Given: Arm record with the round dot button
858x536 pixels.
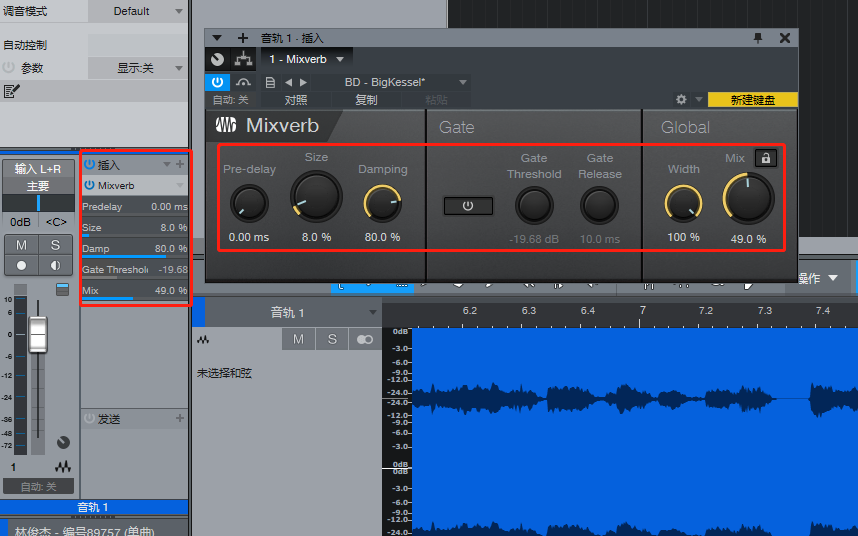Looking at the screenshot, I should click(21, 265).
